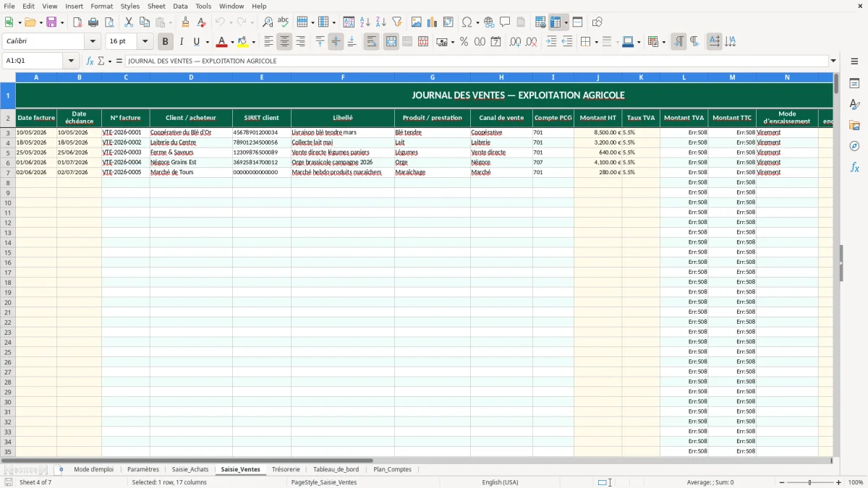Apply font color red swatch

222,42
